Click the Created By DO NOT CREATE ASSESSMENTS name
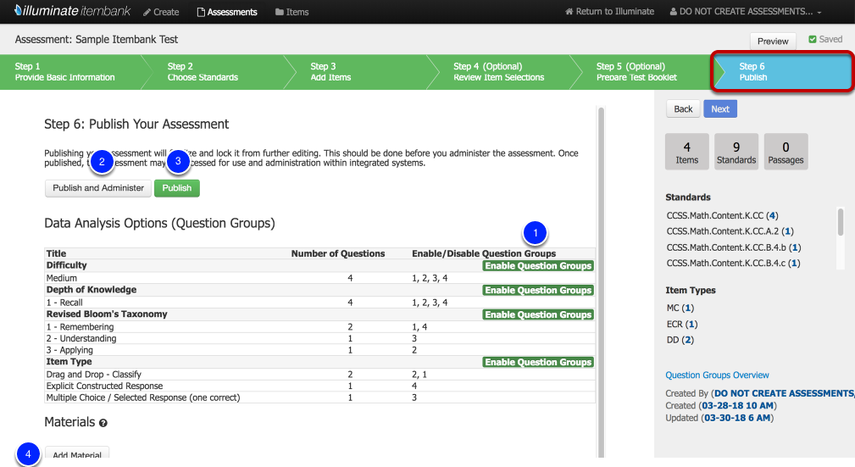This screenshot has width=855, height=467. point(784,393)
